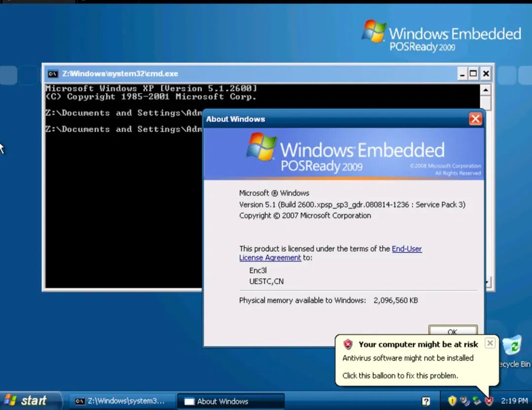Close the cmd.exe window
The image size is (532, 410).
486,73
